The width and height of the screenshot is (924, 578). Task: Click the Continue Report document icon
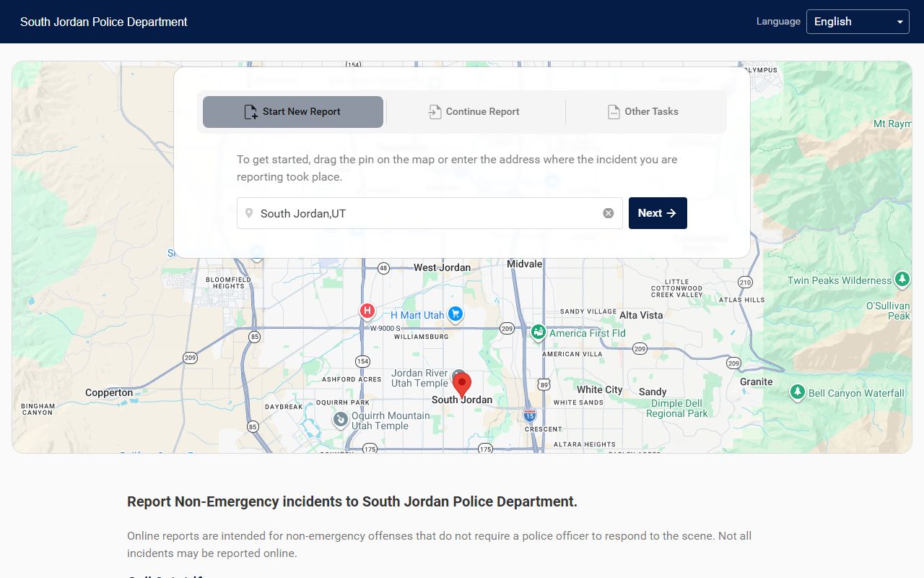point(435,112)
